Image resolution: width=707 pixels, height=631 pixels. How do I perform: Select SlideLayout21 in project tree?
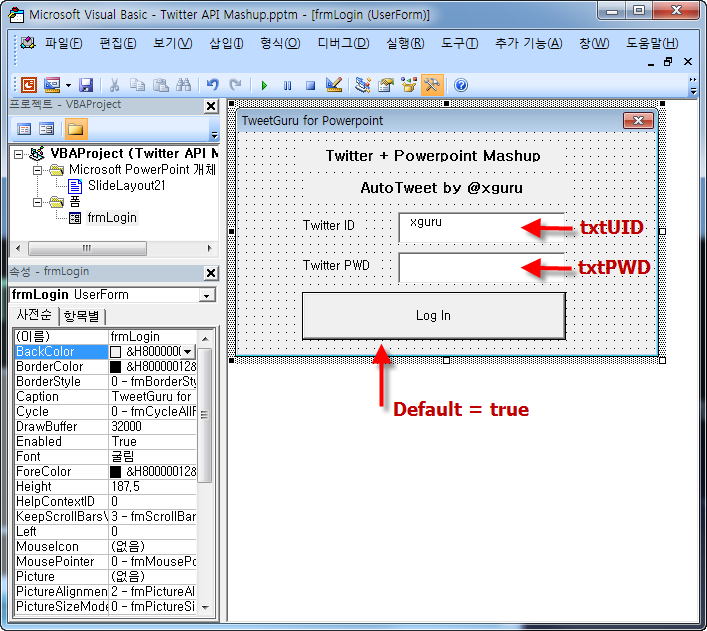pos(126,186)
